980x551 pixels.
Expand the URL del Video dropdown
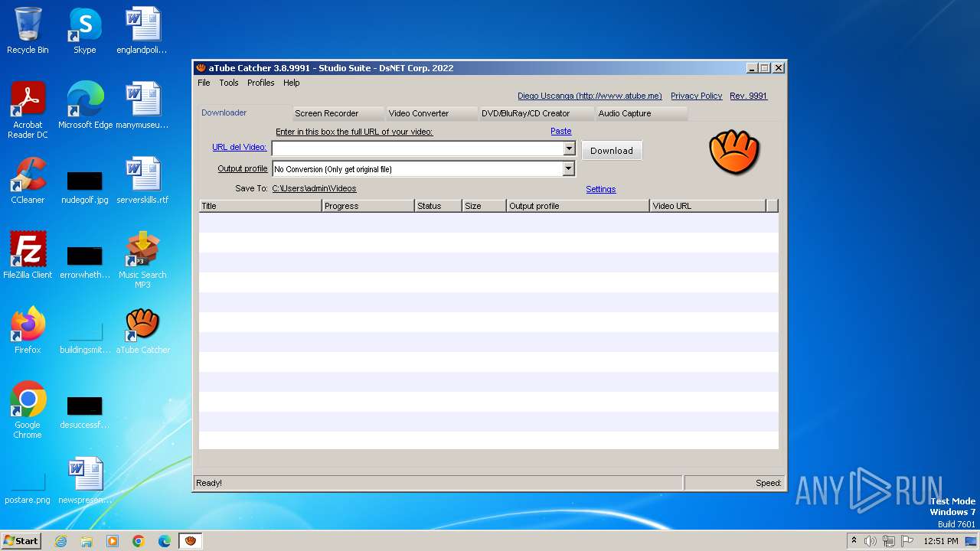[569, 148]
